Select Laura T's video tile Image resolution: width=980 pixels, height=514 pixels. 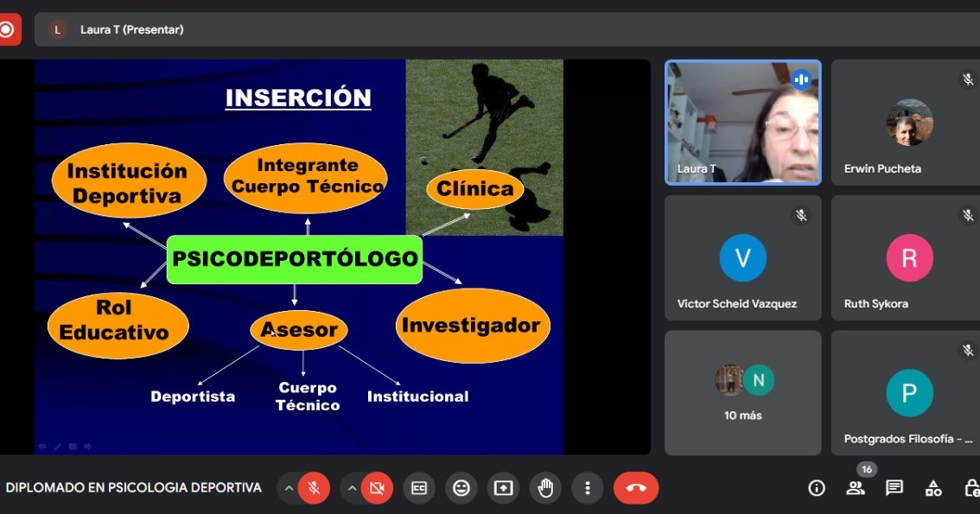pyautogui.click(x=742, y=122)
